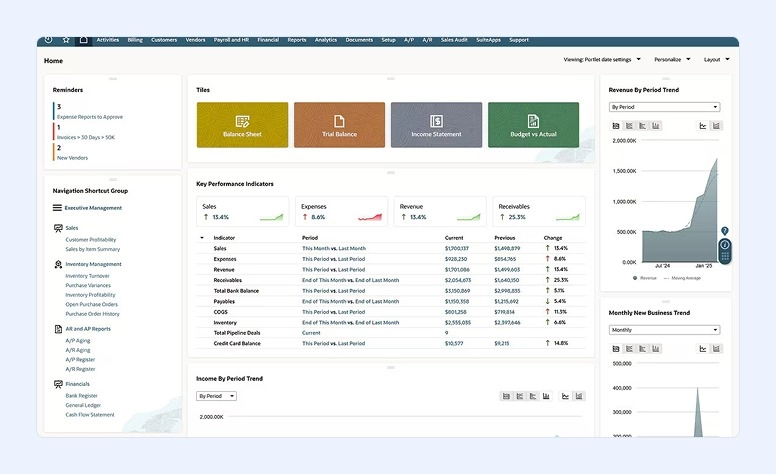Open the Payroll and HR menu

pos(231,40)
